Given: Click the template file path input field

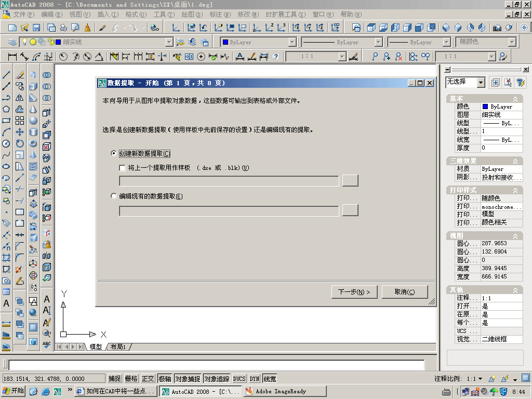Looking at the screenshot, I should click(229, 181).
